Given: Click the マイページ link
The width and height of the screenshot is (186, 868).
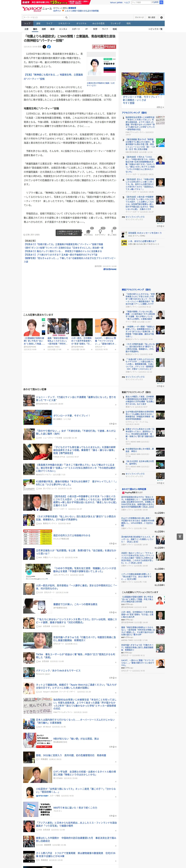Looking at the screenshot, I should click(139, 17).
